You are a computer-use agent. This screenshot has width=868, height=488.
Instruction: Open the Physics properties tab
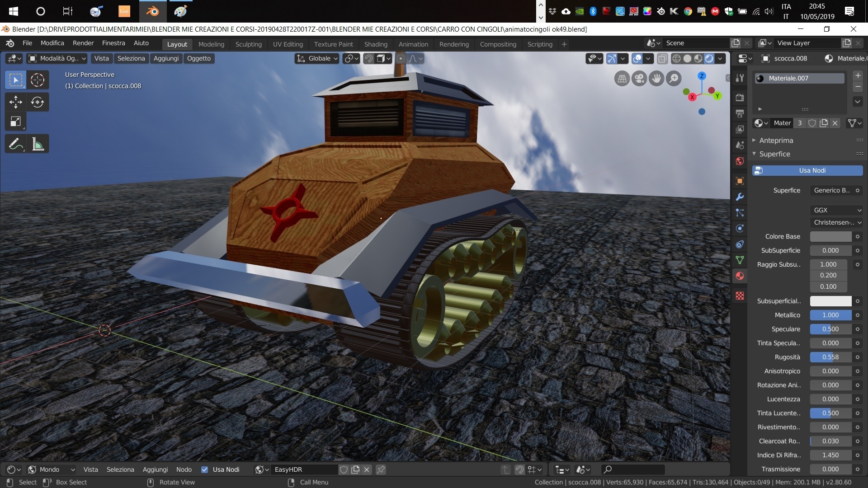(x=740, y=228)
